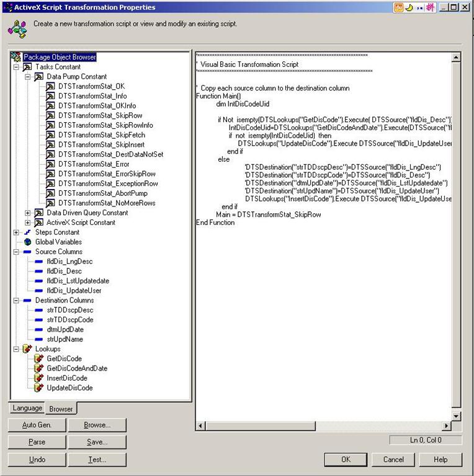Screen dimensions: 474x476
Task: Click the horizontal scrollbar right arrow
Action: coord(446,426)
